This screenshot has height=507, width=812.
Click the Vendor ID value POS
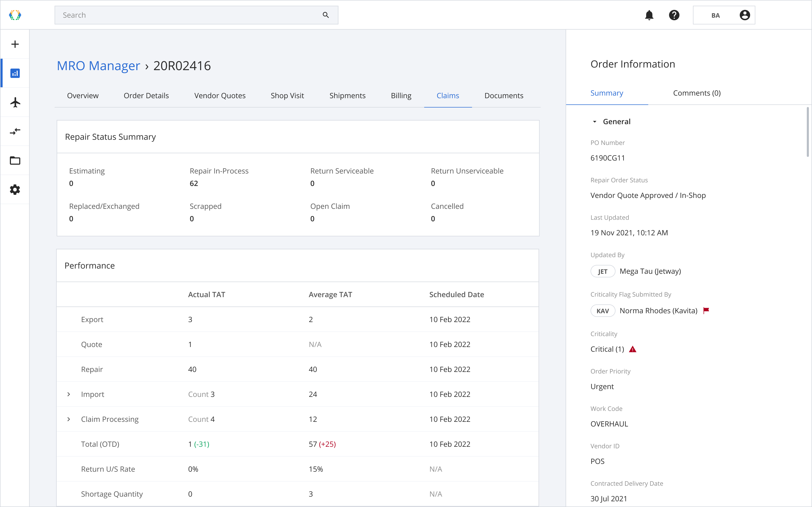(597, 461)
